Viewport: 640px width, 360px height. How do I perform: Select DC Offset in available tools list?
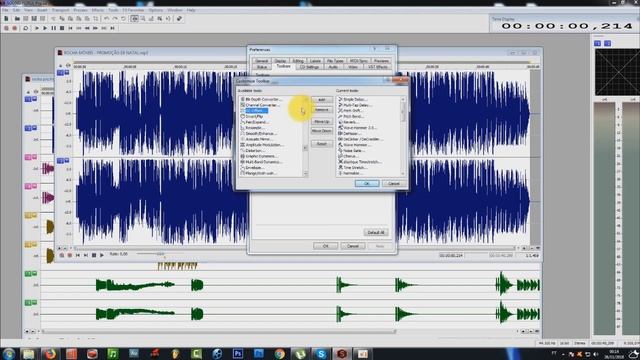tap(254, 111)
